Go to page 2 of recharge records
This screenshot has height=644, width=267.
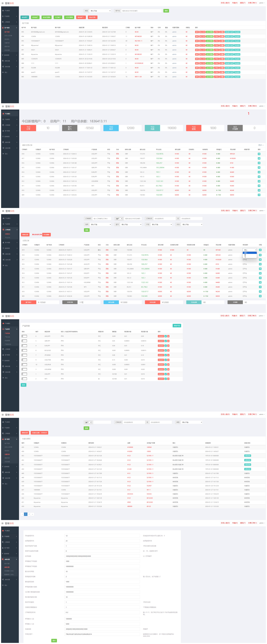tap(29, 514)
